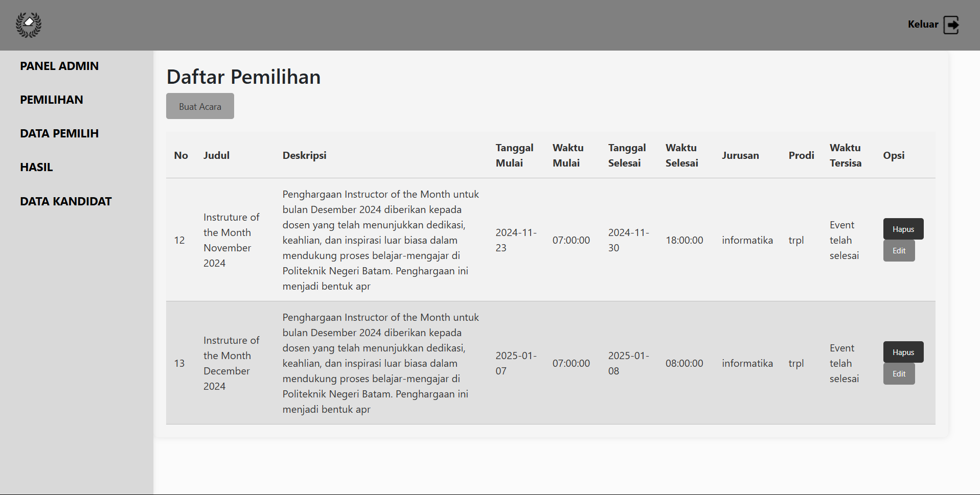The width and height of the screenshot is (980, 495).
Task: Select the Judul column header
Action: pyautogui.click(x=216, y=155)
